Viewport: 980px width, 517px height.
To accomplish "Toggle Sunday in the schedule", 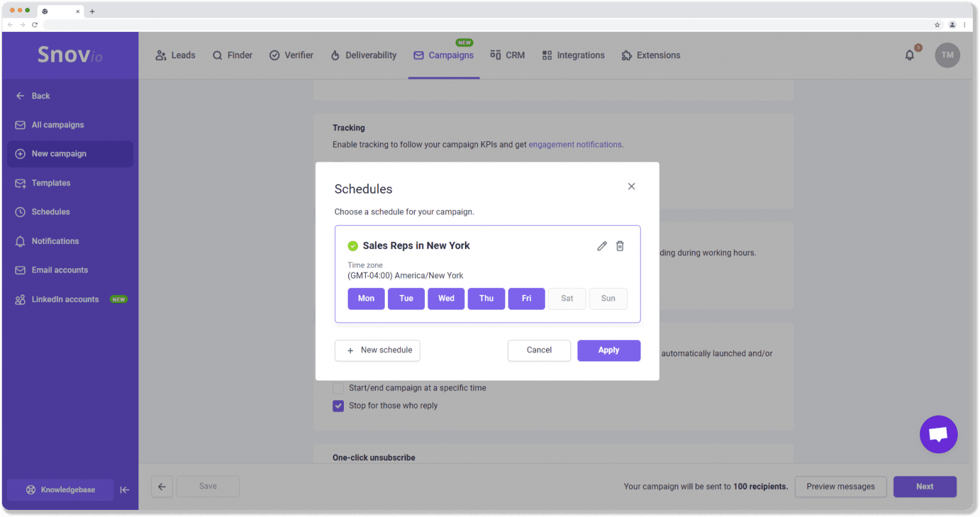I will 608,299.
